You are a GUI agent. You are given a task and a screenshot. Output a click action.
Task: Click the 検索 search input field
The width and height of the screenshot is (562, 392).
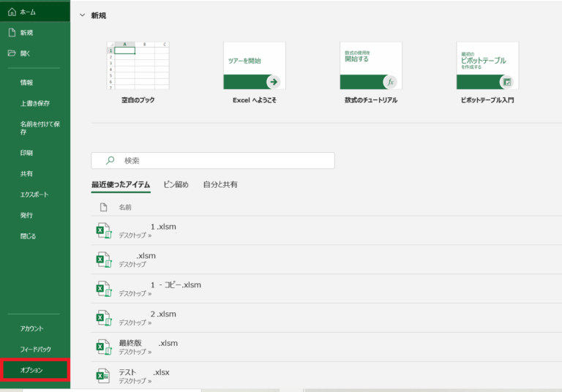[x=220, y=160]
